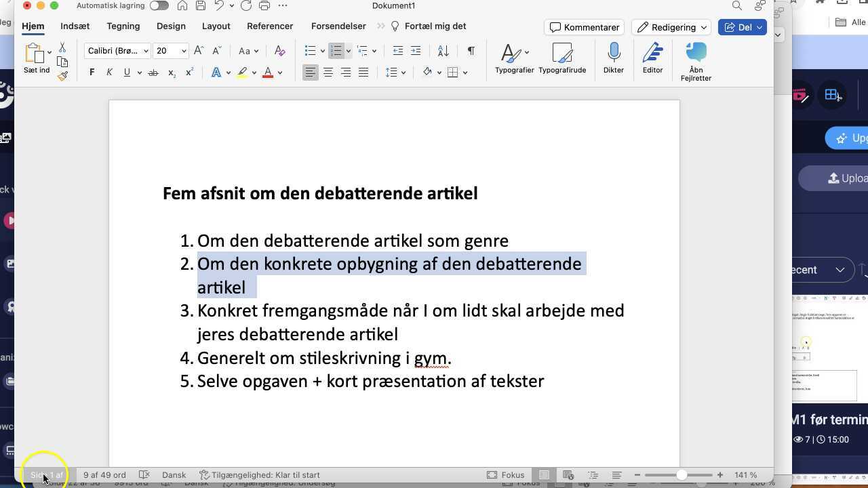Apply bold formatting with the F icon
The height and width of the screenshot is (488, 868).
(92, 72)
